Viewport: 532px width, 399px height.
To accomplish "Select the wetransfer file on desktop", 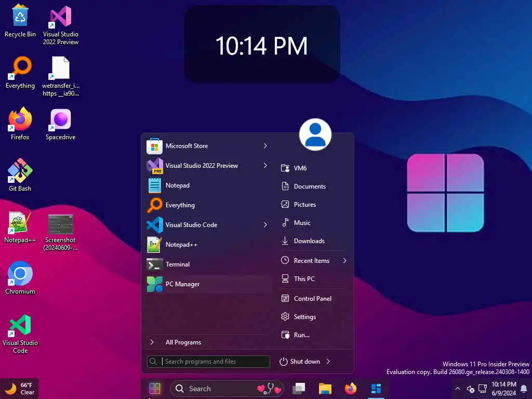I will coord(61,76).
